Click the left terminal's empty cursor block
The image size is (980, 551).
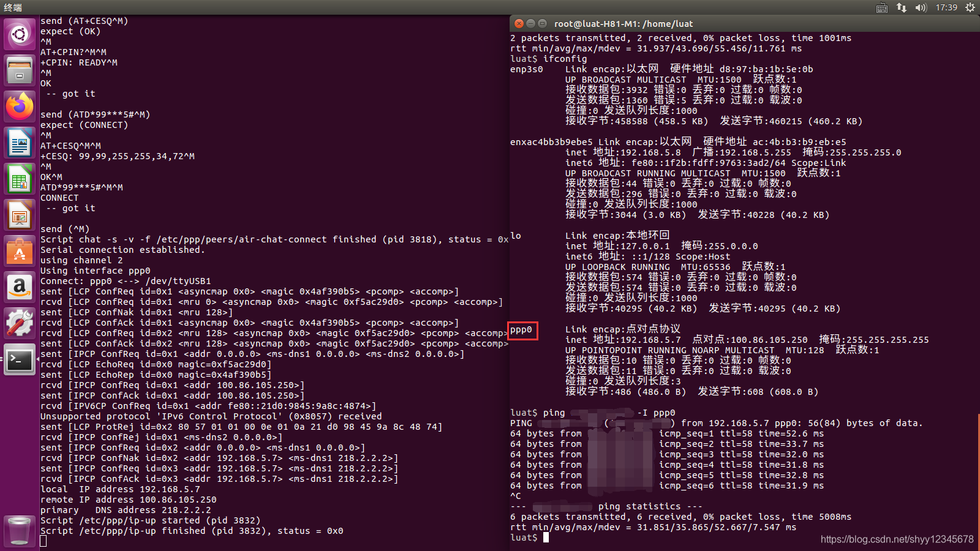(43, 541)
